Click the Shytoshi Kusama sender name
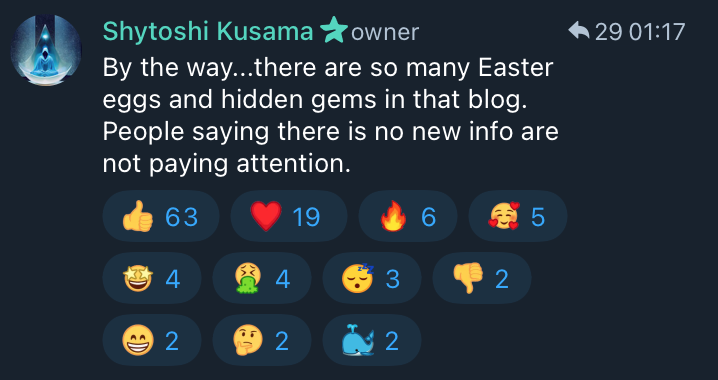Image resolution: width=718 pixels, height=380 pixels. coord(208,32)
